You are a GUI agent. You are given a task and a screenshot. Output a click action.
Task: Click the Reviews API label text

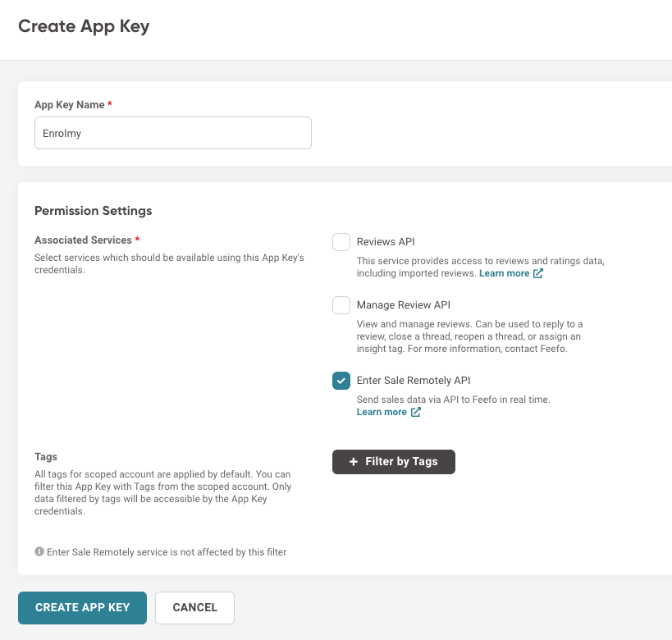[x=386, y=242]
